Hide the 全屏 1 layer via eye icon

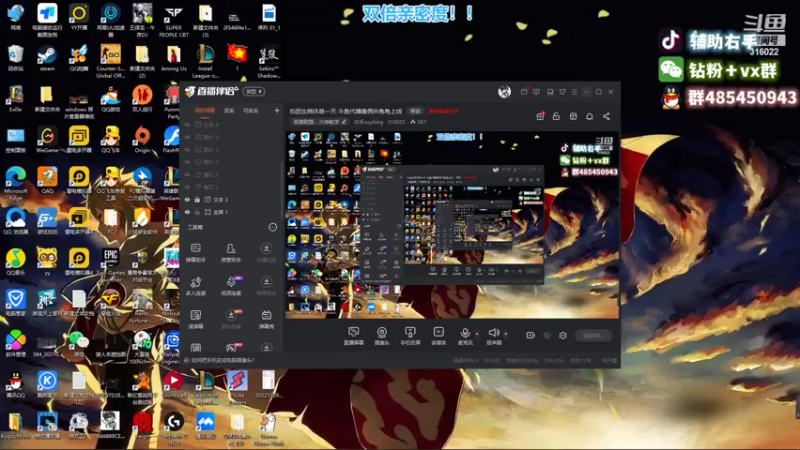point(187,212)
